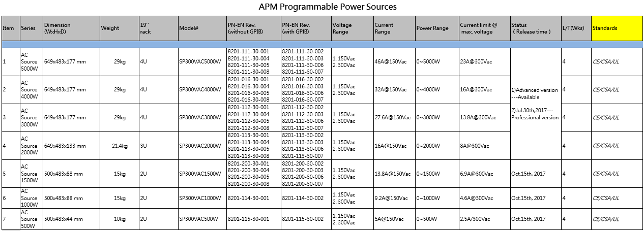Select the AC Source 1000W series cell
Image resolution: width=644 pixels, height=231 pixels.
pos(31,198)
